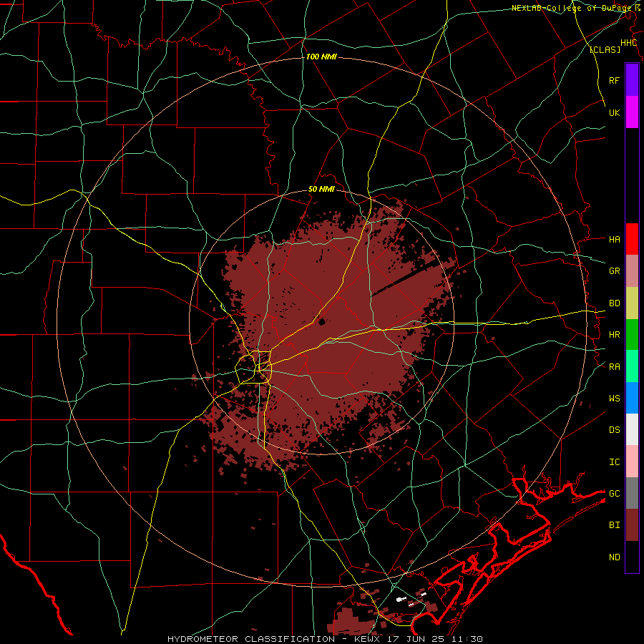Click the IC legend label
Screen dimensions: 644x644
(615, 462)
